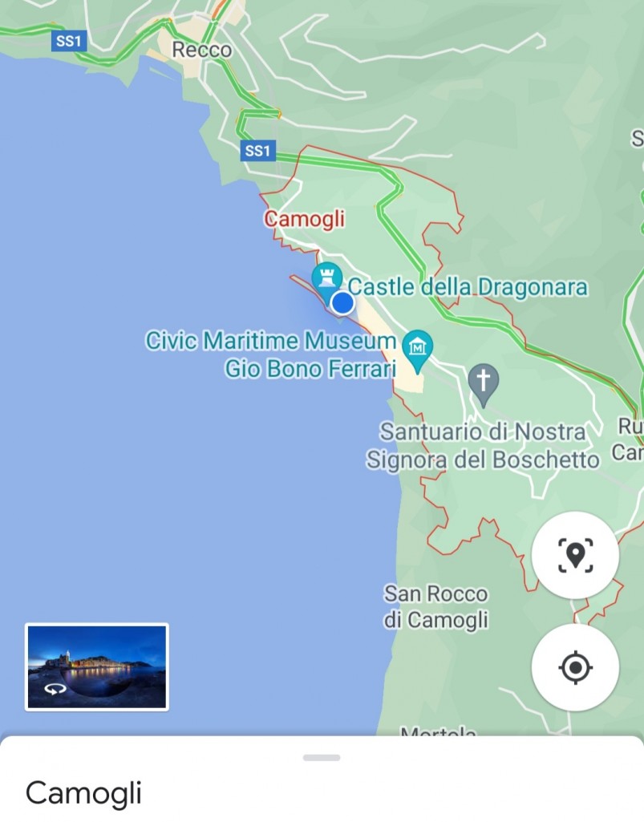This screenshot has height=822, width=644.
Task: Click the SS1 road shield near Recco
Action: (69, 41)
